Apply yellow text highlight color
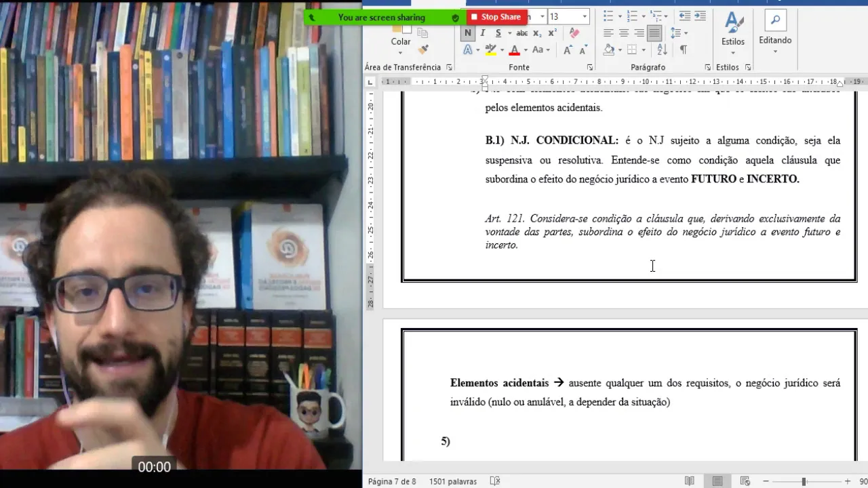The height and width of the screenshot is (488, 868). [x=490, y=50]
